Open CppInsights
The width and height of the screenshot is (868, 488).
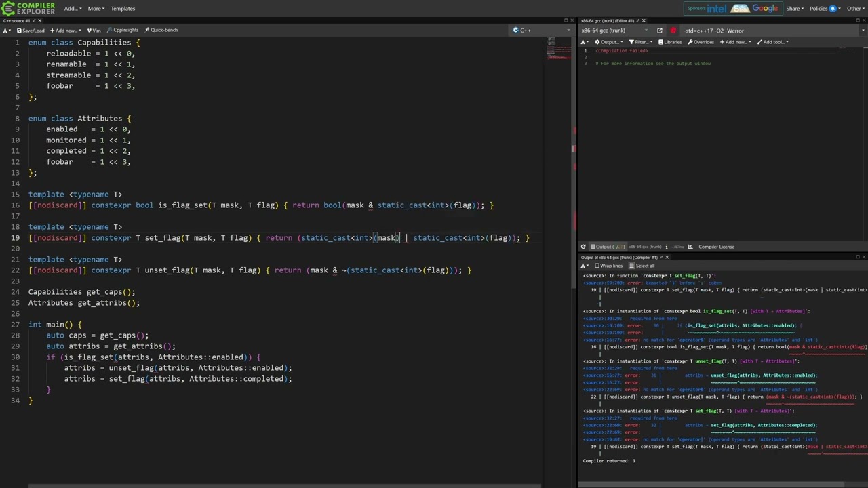pos(123,30)
